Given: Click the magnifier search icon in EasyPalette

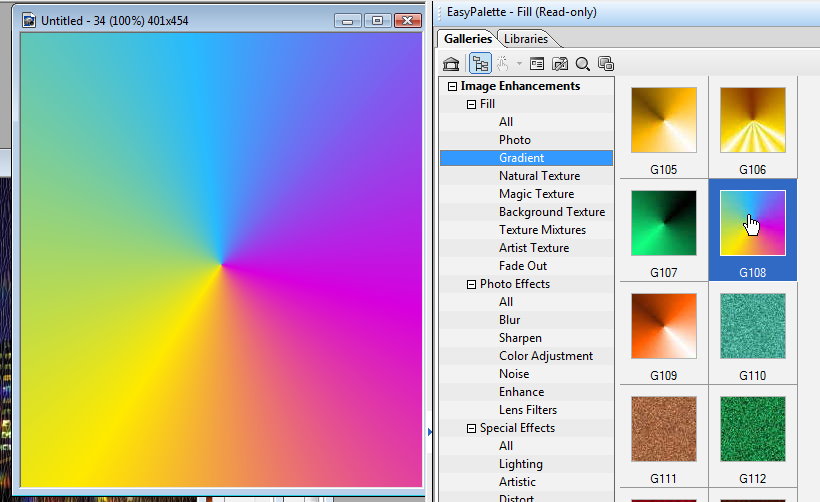Looking at the screenshot, I should (583, 64).
